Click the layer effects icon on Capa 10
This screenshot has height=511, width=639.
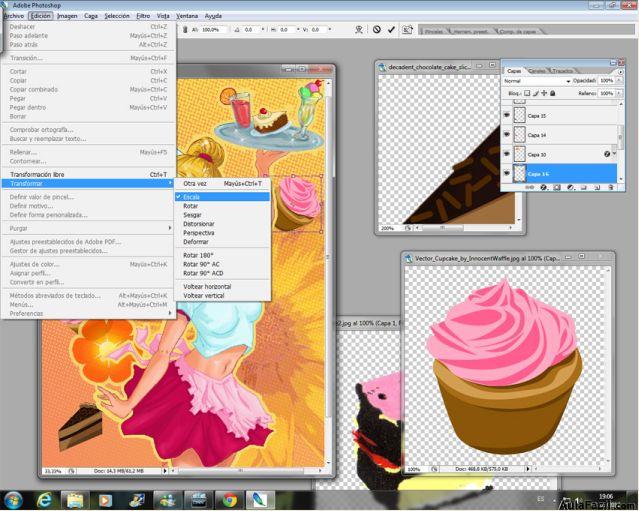point(607,154)
